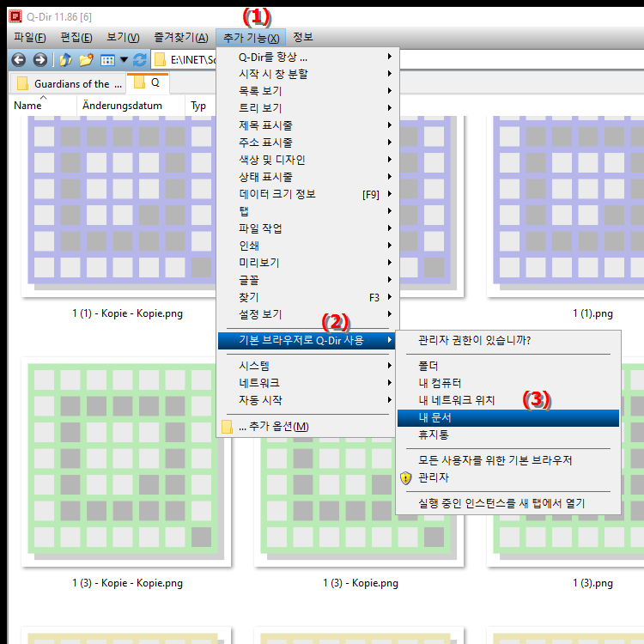The height and width of the screenshot is (644, 644).
Task: Open the 정보 menu
Action: [x=303, y=38]
